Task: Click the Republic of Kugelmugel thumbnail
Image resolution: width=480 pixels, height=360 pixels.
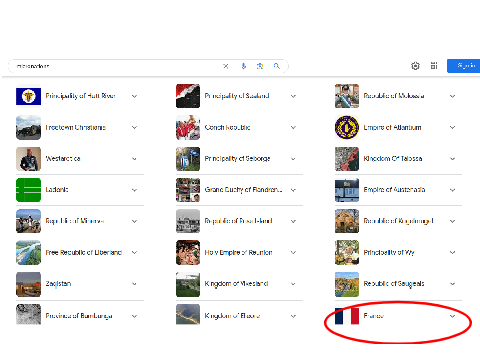Action: (x=347, y=221)
